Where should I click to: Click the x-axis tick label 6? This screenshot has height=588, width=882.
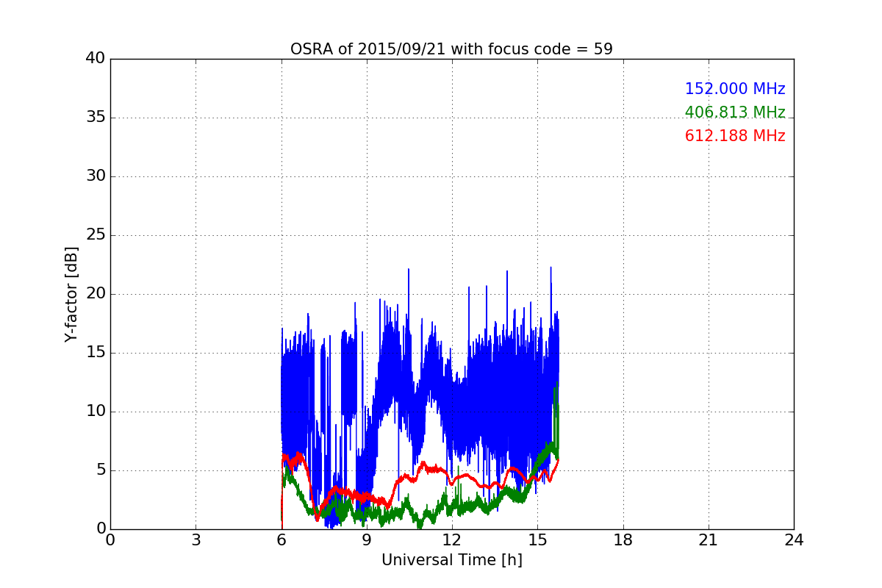point(282,540)
